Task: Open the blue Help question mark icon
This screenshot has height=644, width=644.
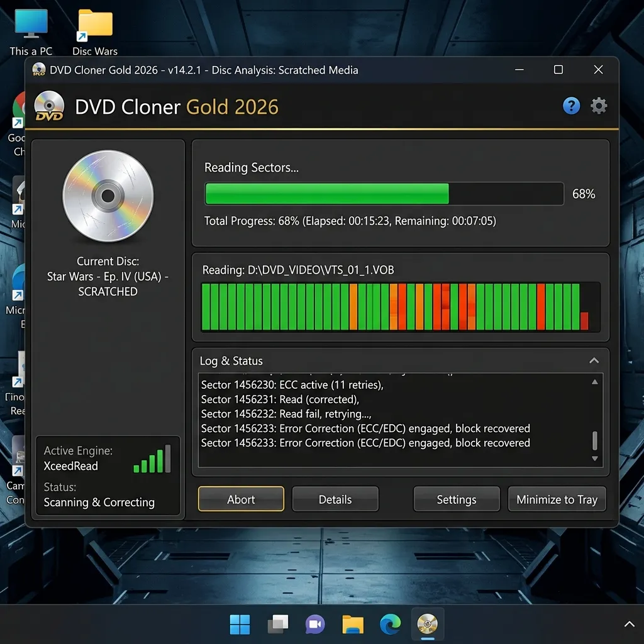Action: pyautogui.click(x=571, y=106)
